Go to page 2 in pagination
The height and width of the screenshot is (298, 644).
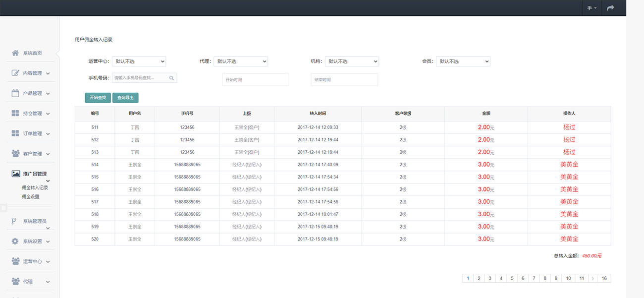click(x=479, y=279)
